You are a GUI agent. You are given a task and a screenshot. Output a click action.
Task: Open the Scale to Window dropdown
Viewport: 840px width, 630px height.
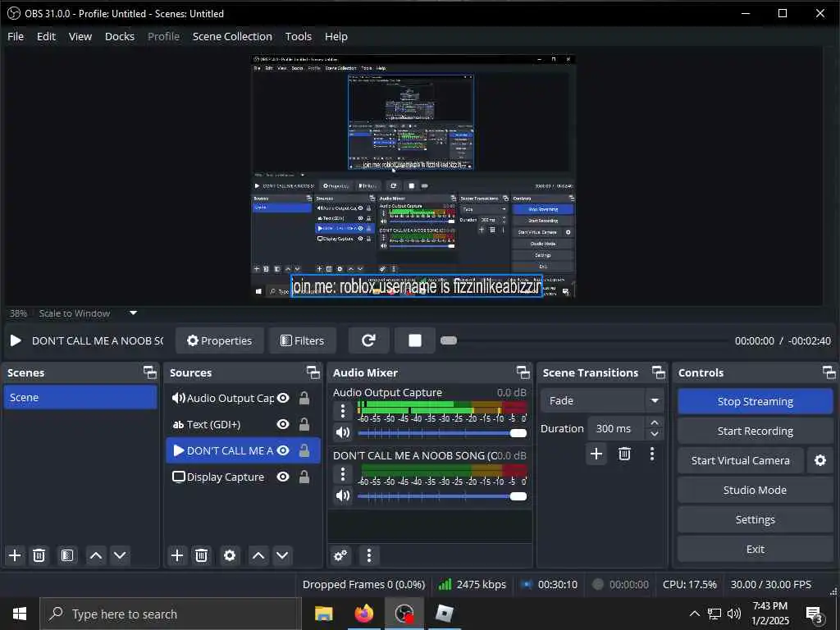[134, 313]
